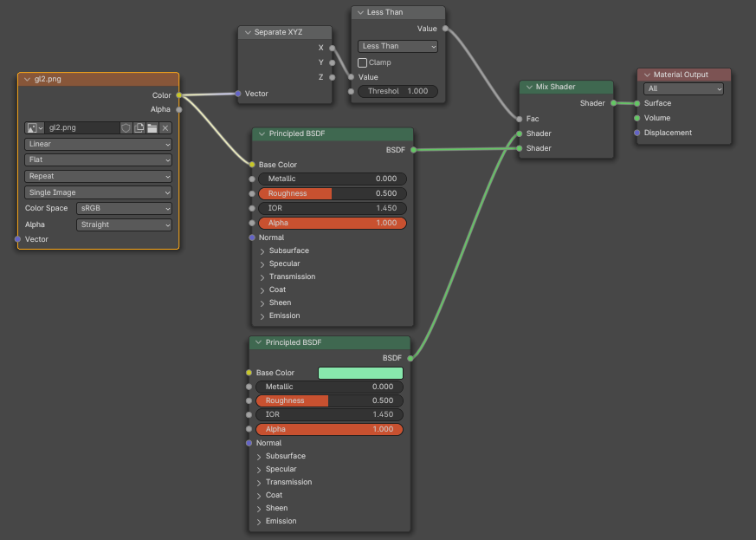Collapse the Less Than math node

(x=360, y=12)
